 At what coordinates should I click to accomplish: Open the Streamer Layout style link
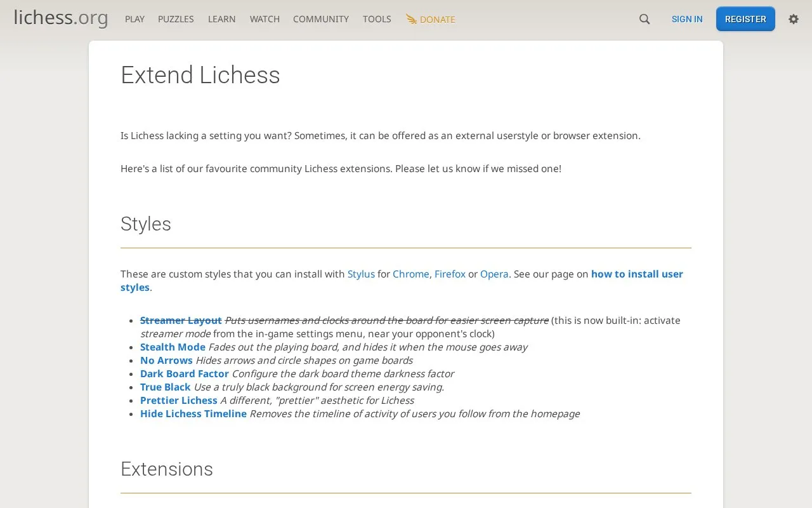181,321
